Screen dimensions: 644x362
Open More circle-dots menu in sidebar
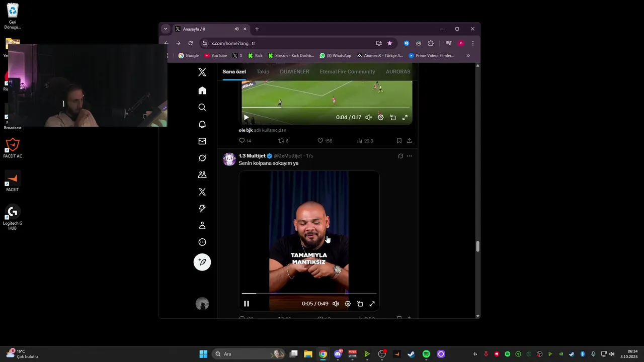[x=202, y=242]
